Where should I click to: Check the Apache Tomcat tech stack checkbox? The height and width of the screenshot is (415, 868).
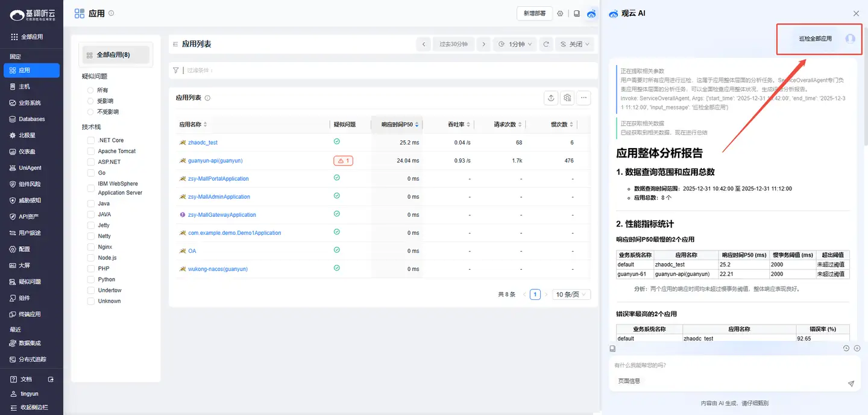(91, 151)
